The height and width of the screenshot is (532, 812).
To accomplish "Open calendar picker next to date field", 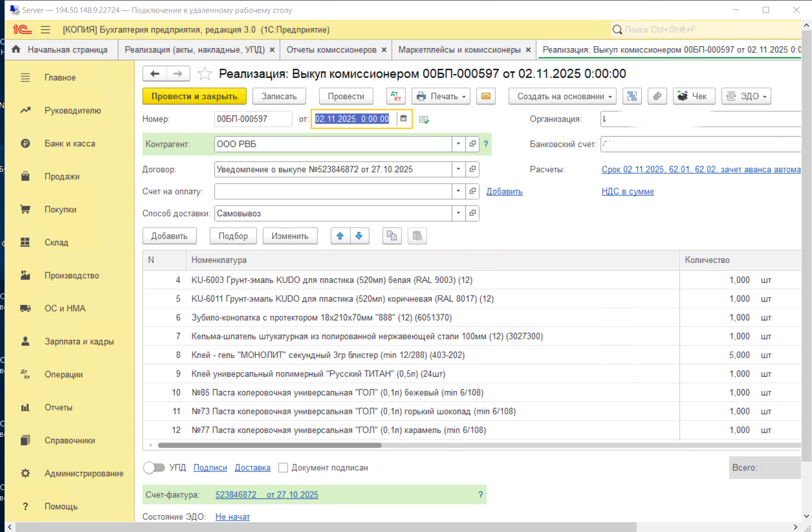I will [404, 119].
